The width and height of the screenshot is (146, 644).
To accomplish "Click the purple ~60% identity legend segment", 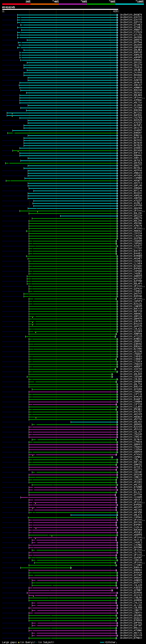I will (73, 4).
